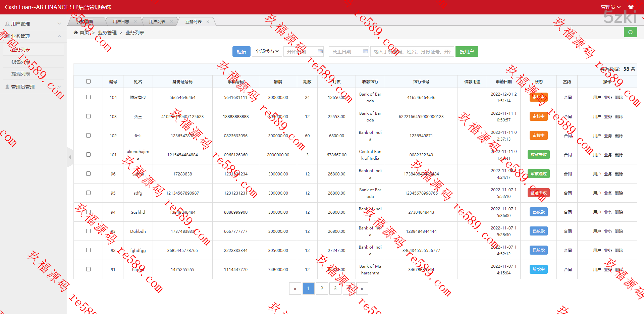
Task: Go to page 2 in pagination
Action: [322, 289]
